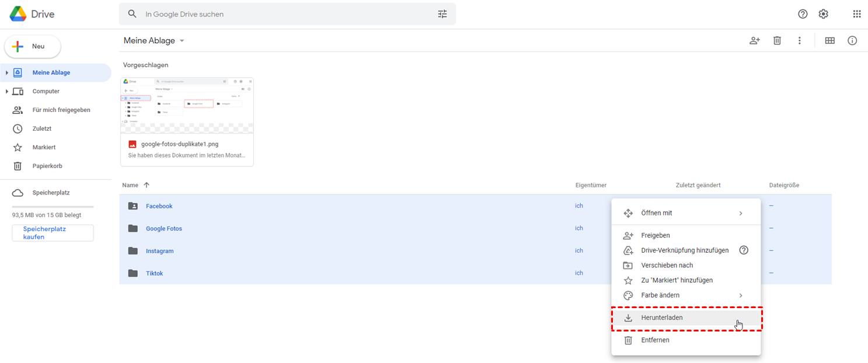Viewport: 868px width, 363px height.
Task: Open the help question mark icon
Action: pos(803,14)
